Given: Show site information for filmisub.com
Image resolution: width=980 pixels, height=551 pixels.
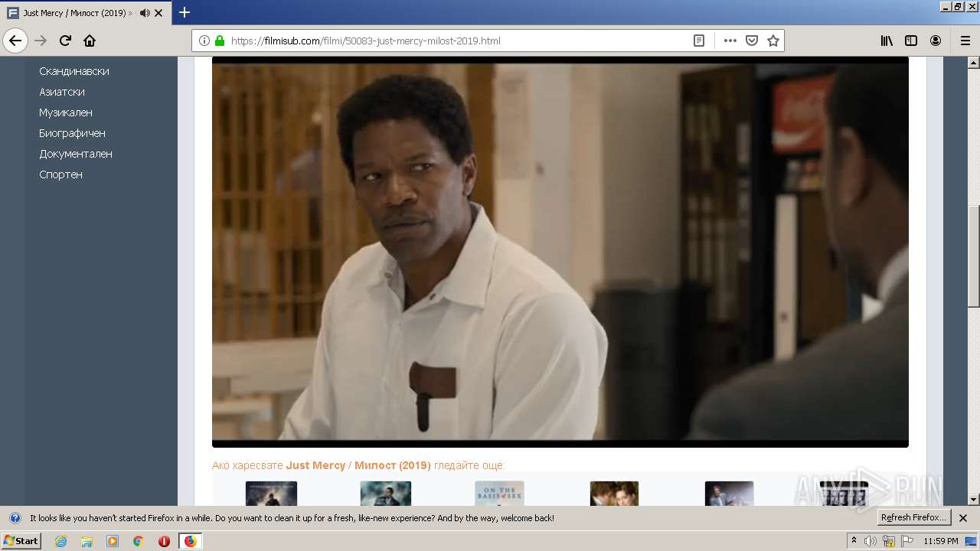Looking at the screenshot, I should (x=204, y=41).
